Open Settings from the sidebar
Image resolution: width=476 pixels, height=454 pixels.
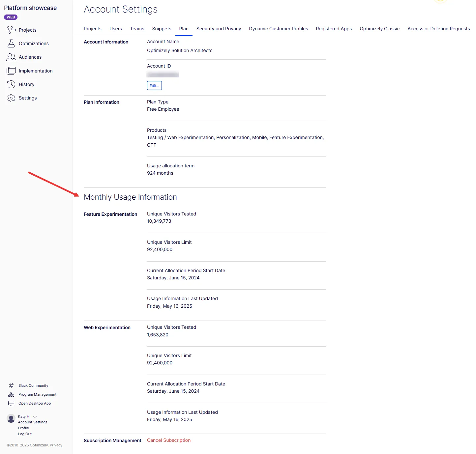[28, 98]
